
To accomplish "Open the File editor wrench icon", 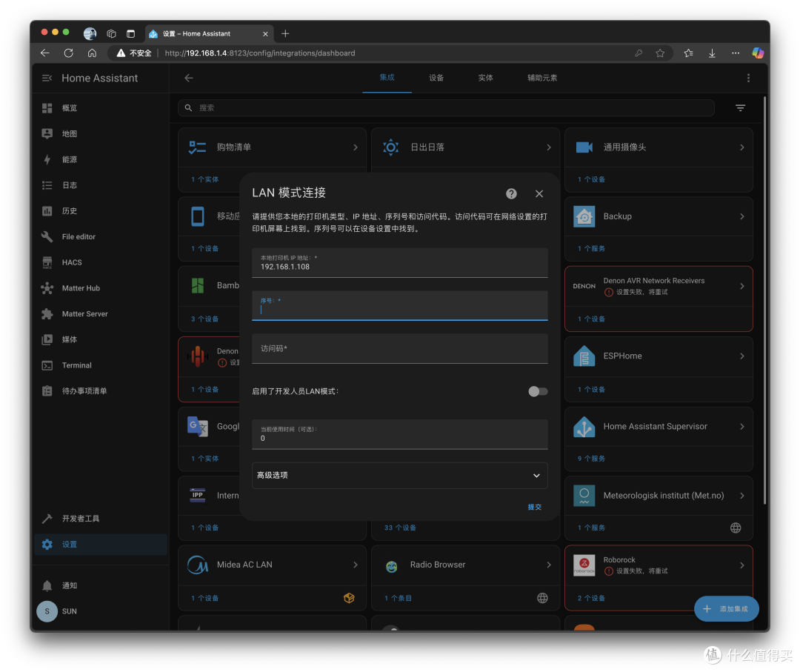I will coord(47,237).
